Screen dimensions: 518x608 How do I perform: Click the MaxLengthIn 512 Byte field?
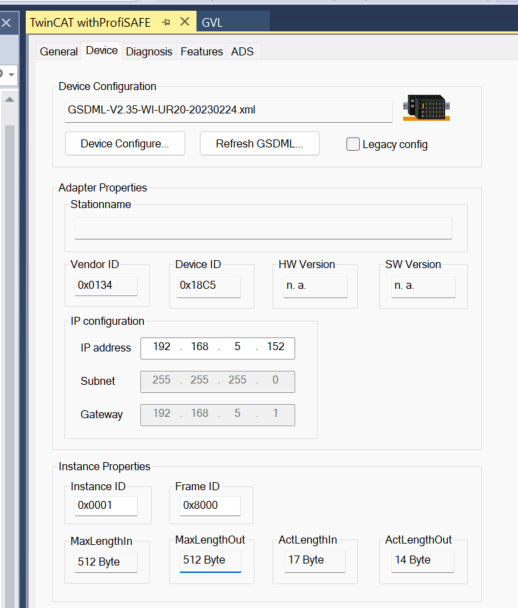point(106,562)
